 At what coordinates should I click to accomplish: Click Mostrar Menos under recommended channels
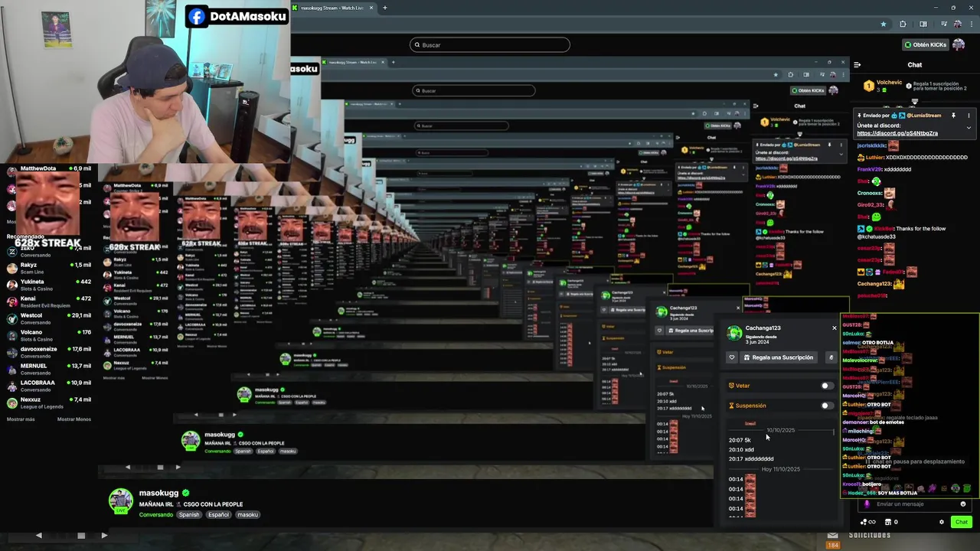tap(74, 419)
